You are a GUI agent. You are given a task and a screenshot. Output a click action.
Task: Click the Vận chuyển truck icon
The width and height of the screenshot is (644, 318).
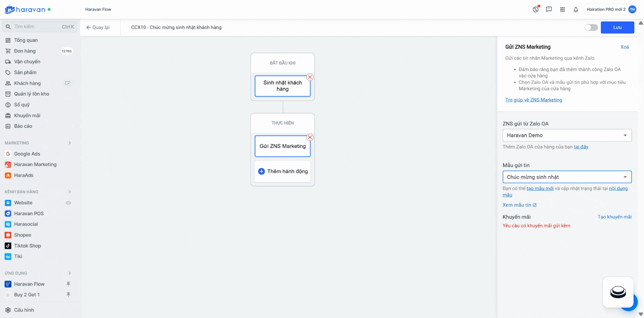click(8, 62)
